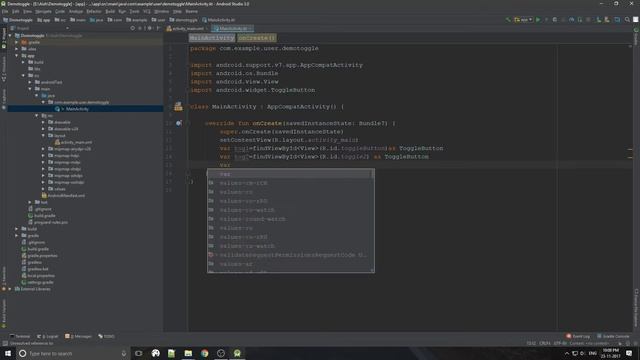This screenshot has height=360, width=640.
Task: Open Chrome from the taskbar
Action: [x=204, y=353]
